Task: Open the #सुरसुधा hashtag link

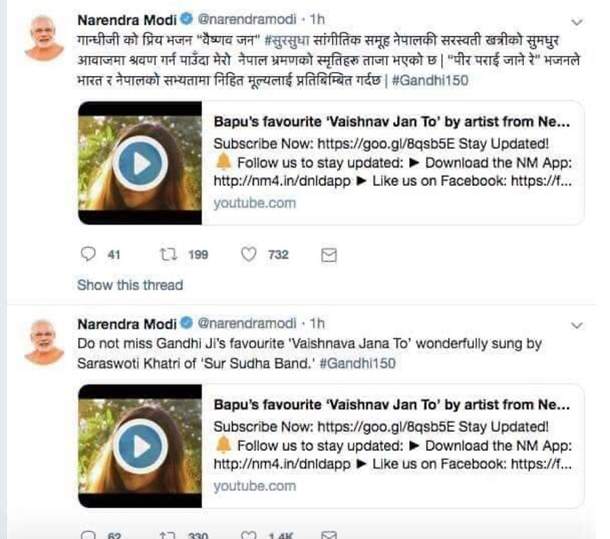Action: pyautogui.click(x=287, y=40)
